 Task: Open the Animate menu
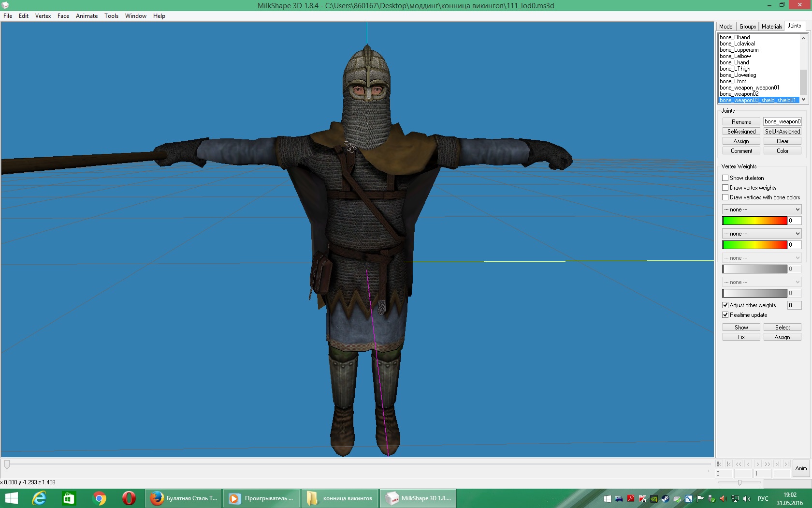coord(87,16)
